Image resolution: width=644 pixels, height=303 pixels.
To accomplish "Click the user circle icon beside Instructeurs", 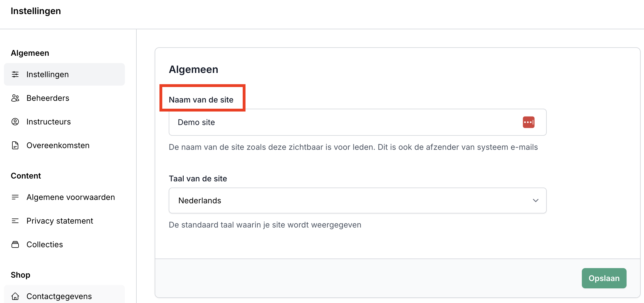I will point(15,122).
